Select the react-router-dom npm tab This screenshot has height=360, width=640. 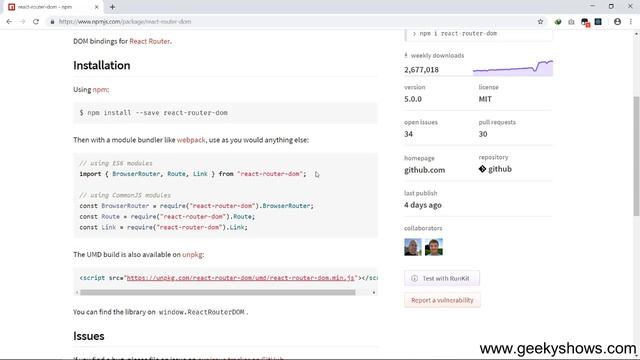click(53, 7)
